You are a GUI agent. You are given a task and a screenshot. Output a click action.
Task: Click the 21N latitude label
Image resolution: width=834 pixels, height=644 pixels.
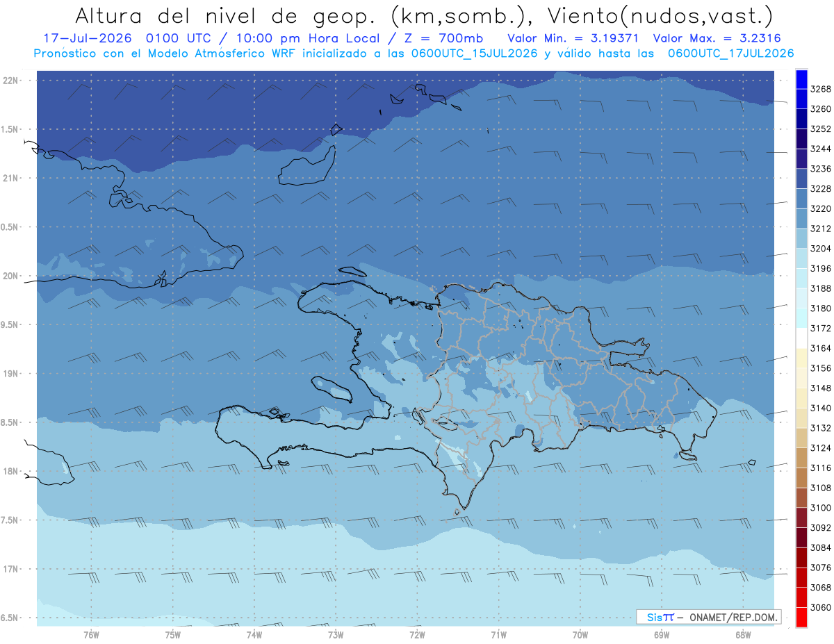(x=10, y=179)
